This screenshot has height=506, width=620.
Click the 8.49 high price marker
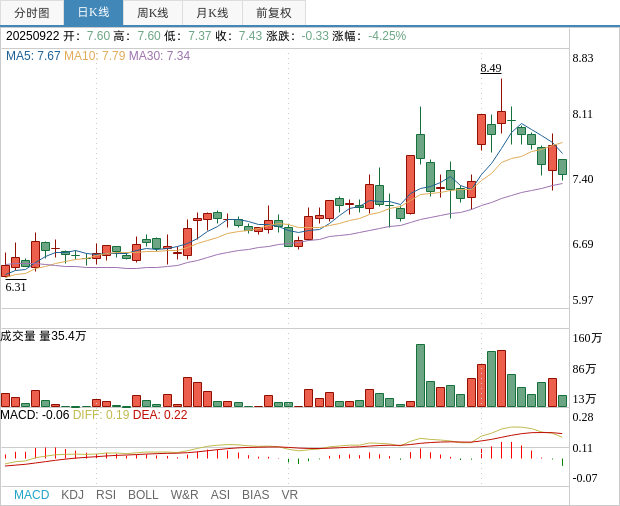click(x=491, y=68)
